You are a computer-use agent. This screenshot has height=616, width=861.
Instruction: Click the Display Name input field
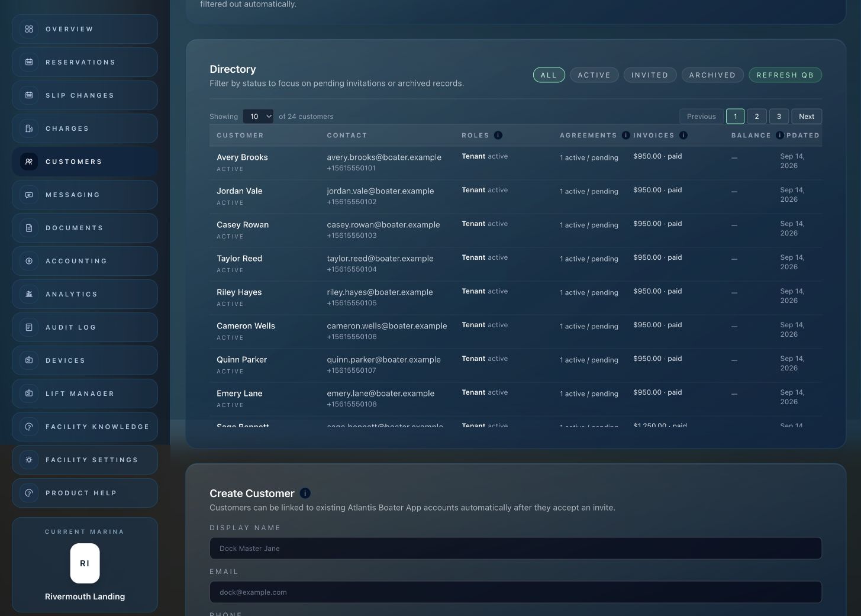(x=515, y=549)
